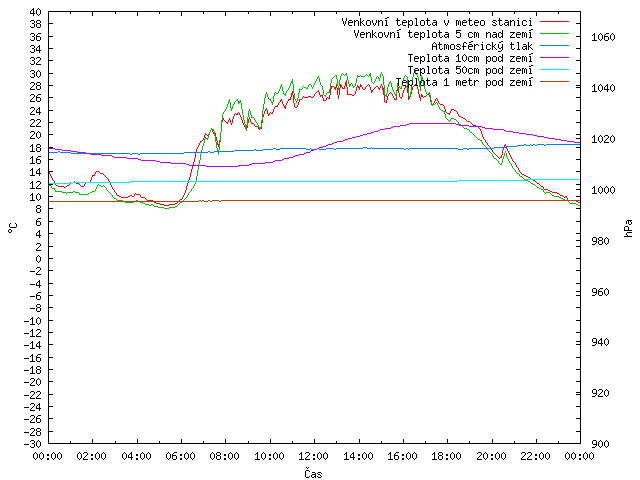Viewport: 640px width, 480px height.
Task: Click the x-axis tick label '02:00'
Action: tap(92, 456)
